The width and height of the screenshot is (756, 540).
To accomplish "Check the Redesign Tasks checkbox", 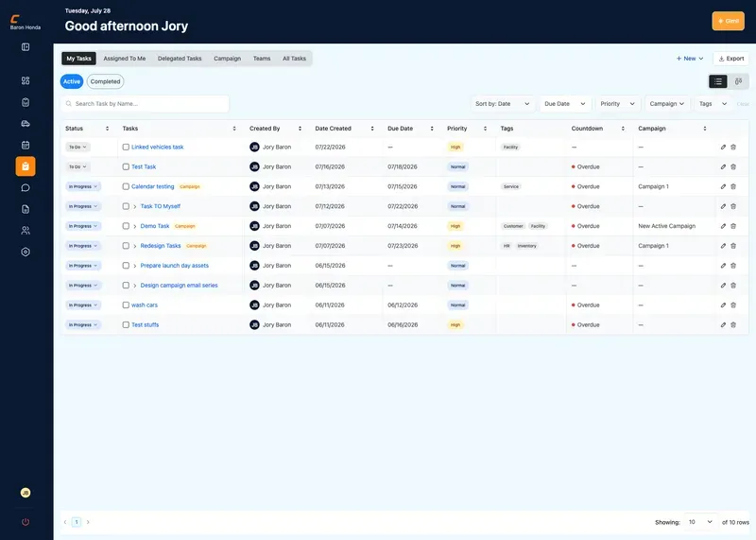I will (126, 246).
